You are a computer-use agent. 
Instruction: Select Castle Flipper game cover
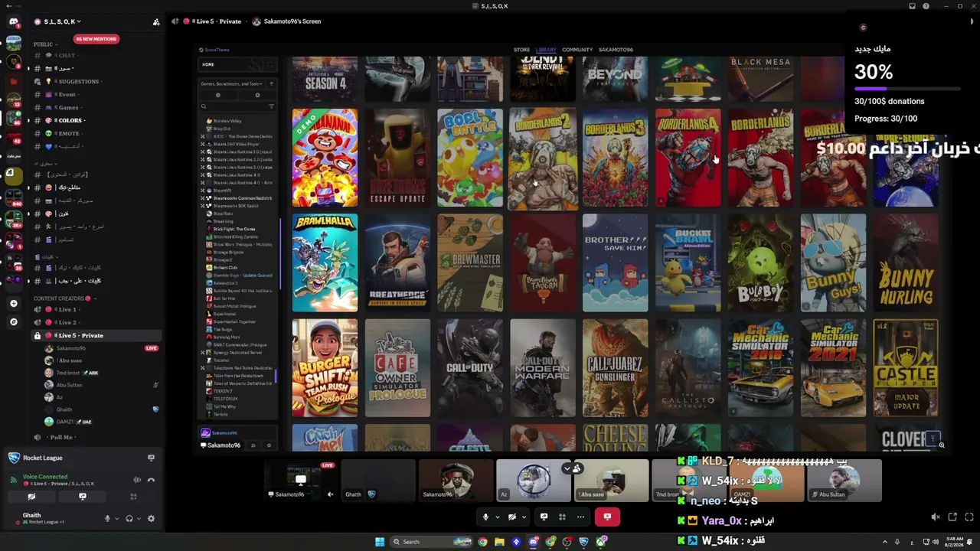[906, 368]
